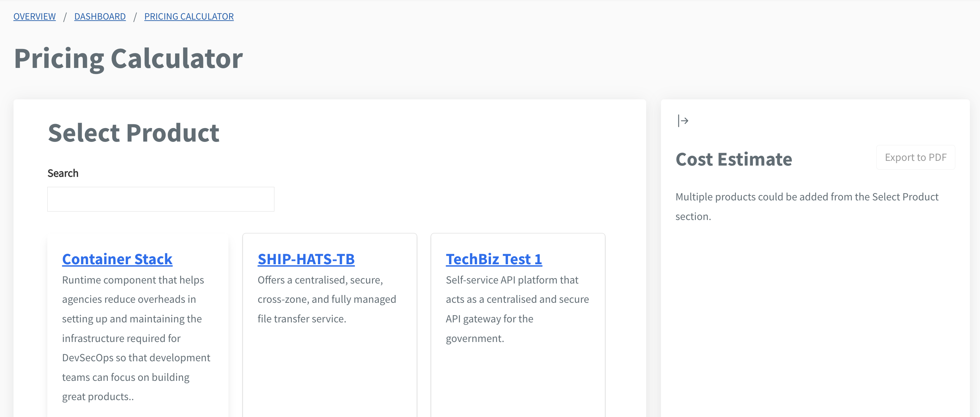The height and width of the screenshot is (417, 980).
Task: Click the SHIP-HATS-TB description about file transfer
Action: (x=327, y=299)
